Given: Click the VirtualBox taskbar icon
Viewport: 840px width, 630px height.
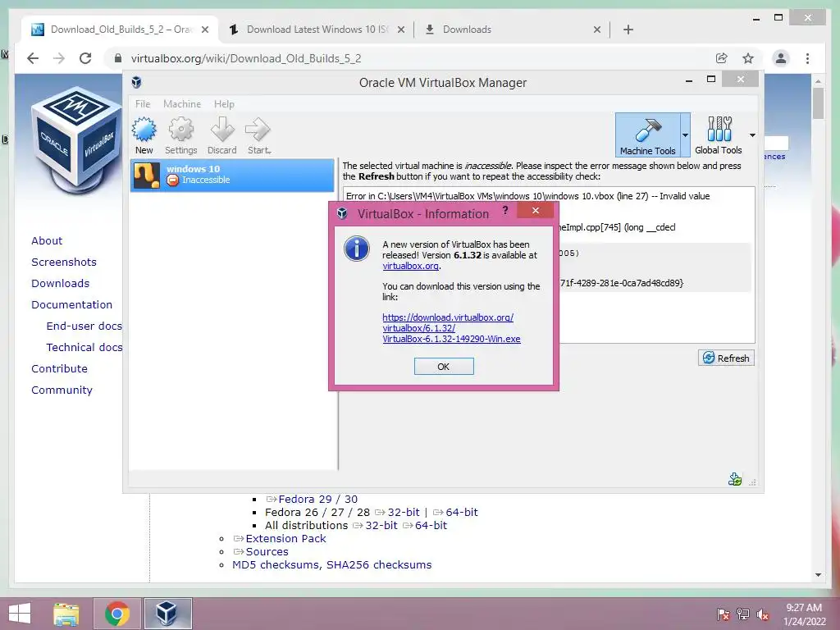Looking at the screenshot, I should (167, 614).
